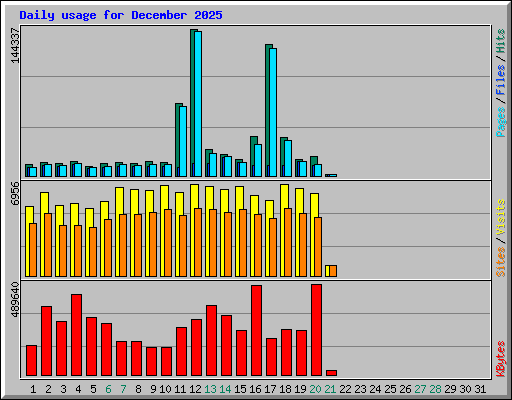Click day label '12' on the axis

point(195,389)
